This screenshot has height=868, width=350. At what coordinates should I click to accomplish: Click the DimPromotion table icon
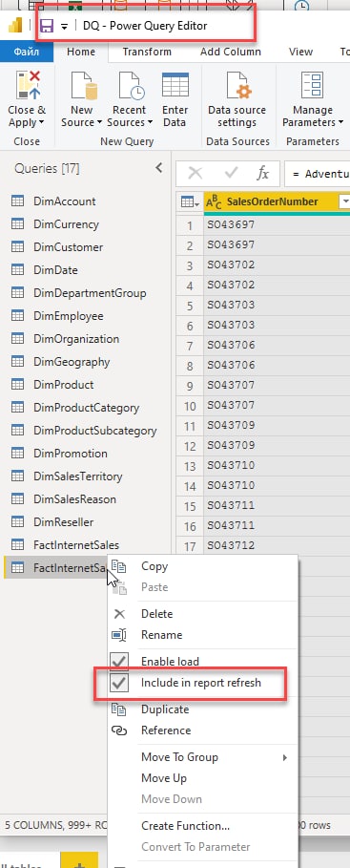pyautogui.click(x=18, y=454)
